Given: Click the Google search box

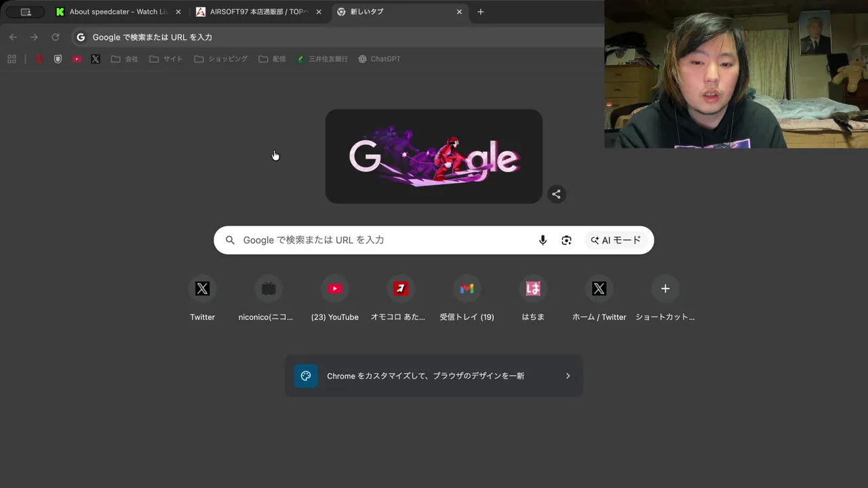Looking at the screenshot, I should [434, 240].
